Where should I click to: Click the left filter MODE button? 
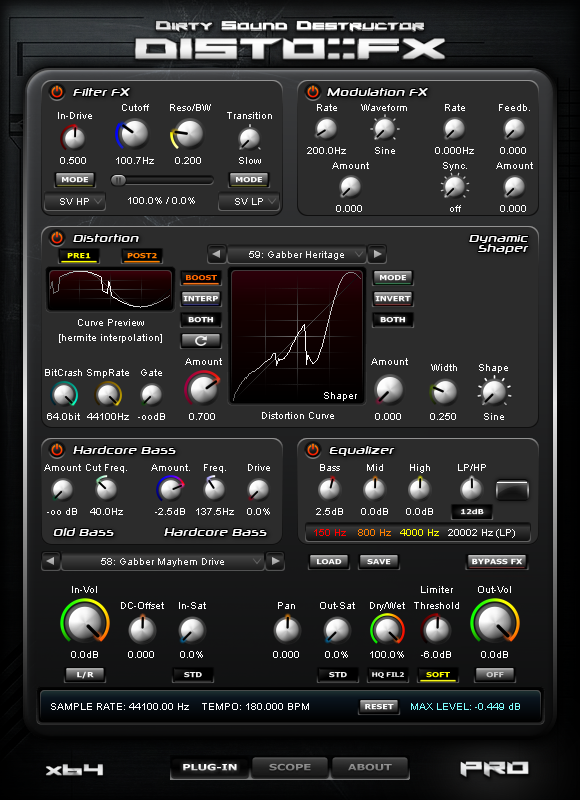click(75, 180)
